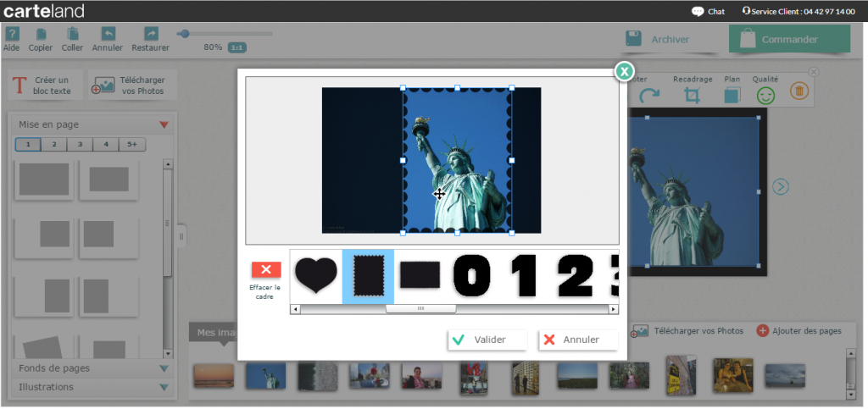The width and height of the screenshot is (868, 409).
Task: Click the Copier toolbar icon
Action: point(40,35)
